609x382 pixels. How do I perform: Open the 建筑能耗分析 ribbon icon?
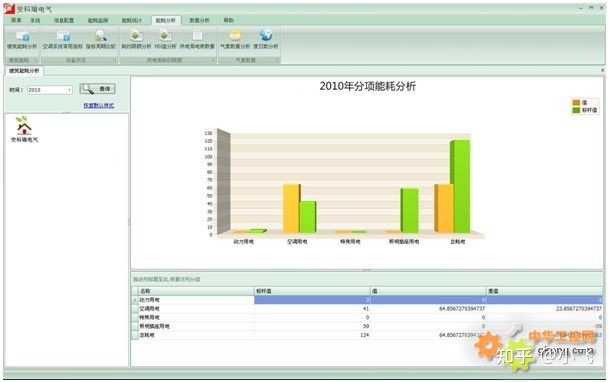(x=22, y=39)
